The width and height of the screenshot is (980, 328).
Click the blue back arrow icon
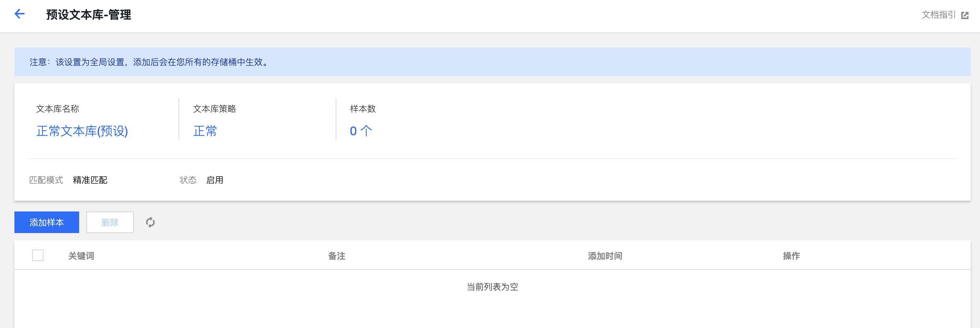point(19,14)
